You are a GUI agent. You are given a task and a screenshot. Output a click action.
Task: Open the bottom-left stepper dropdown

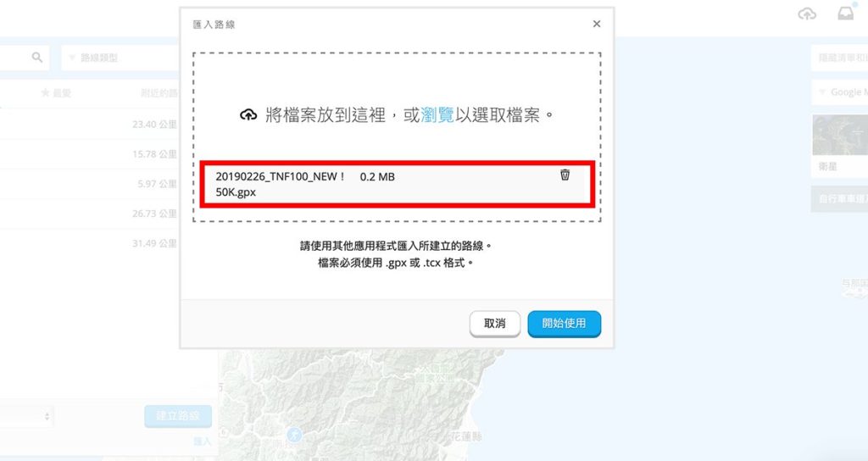(26, 415)
